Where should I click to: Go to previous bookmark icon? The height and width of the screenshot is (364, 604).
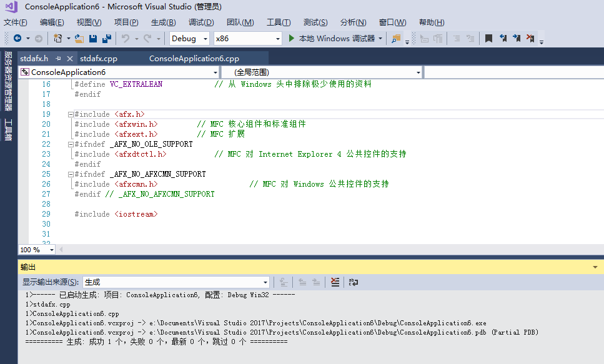(x=503, y=38)
